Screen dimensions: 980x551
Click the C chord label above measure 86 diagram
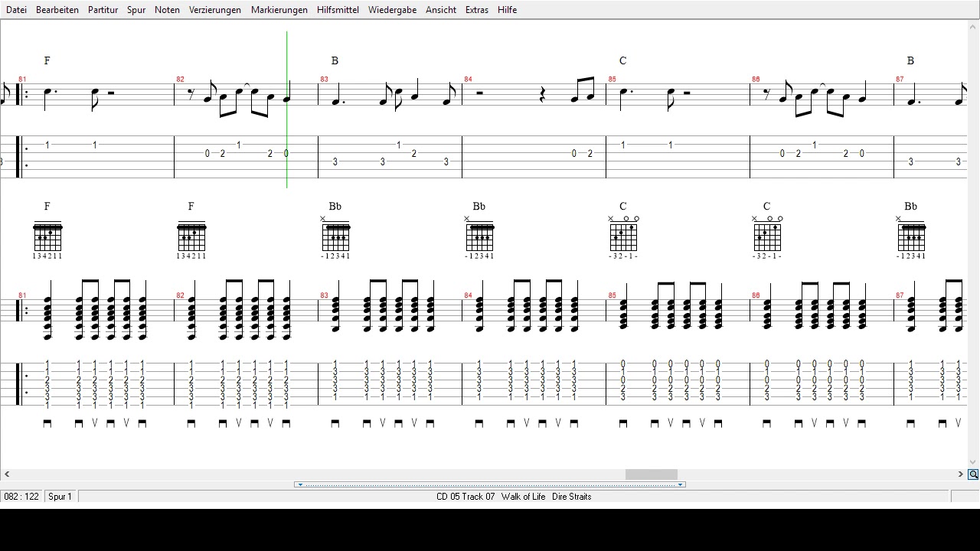coord(767,207)
